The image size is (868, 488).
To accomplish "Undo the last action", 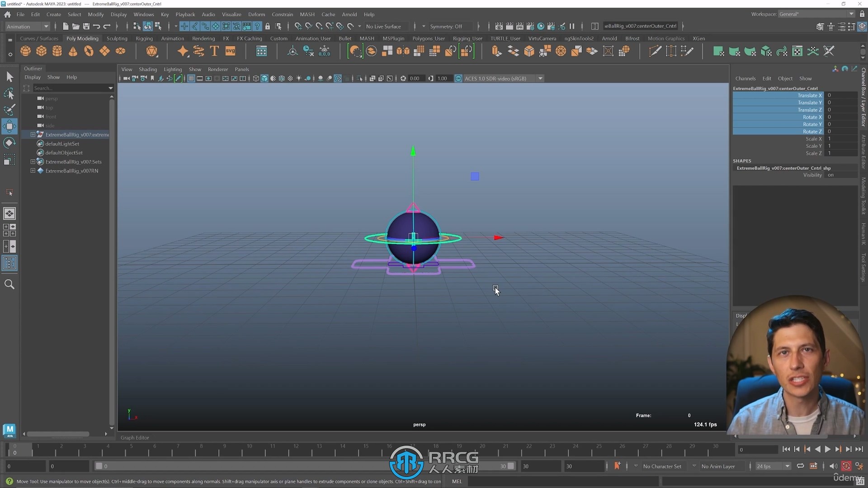I will 97,26.
